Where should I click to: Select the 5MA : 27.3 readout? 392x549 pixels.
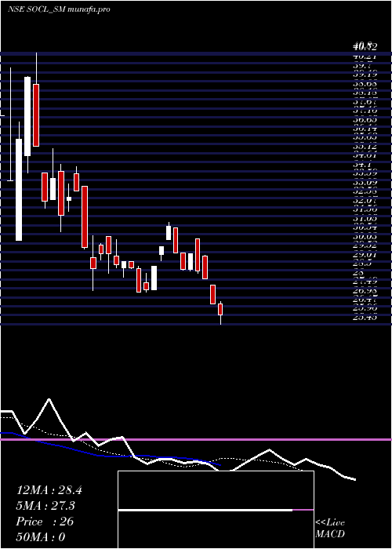click(x=46, y=506)
